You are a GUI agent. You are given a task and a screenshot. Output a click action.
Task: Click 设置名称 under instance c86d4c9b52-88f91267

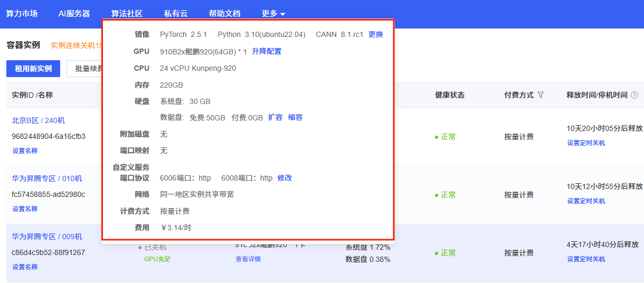pyautogui.click(x=25, y=267)
